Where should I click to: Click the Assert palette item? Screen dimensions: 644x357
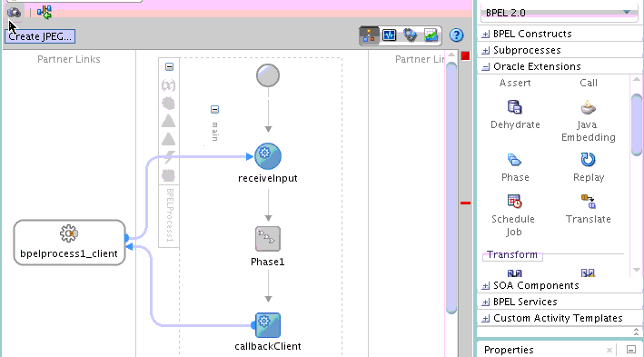click(515, 83)
